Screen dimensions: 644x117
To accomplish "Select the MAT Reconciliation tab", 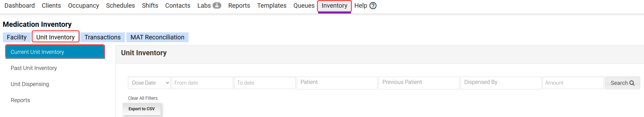I will point(157,37).
